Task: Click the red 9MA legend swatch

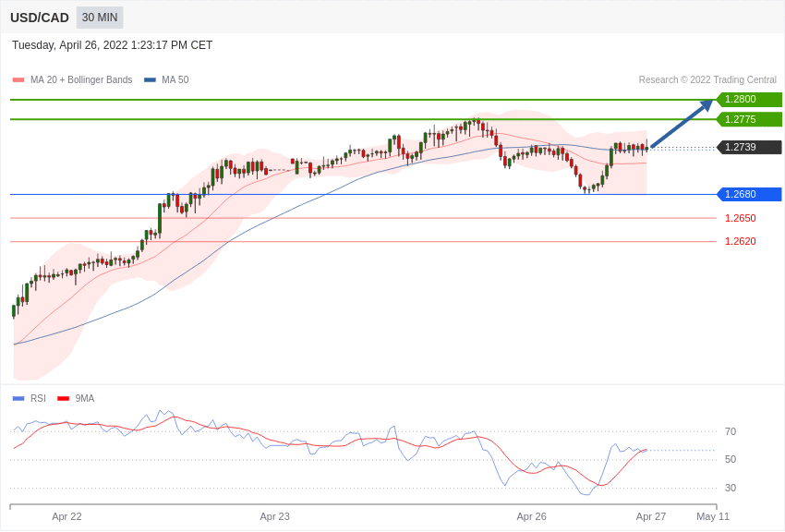Action: click(63, 399)
